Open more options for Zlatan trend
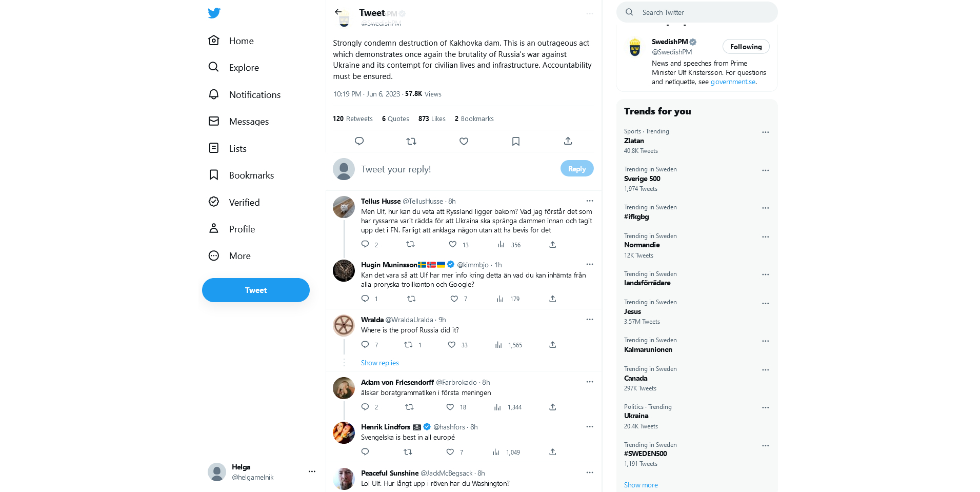The height and width of the screenshot is (492, 980). [x=765, y=132]
